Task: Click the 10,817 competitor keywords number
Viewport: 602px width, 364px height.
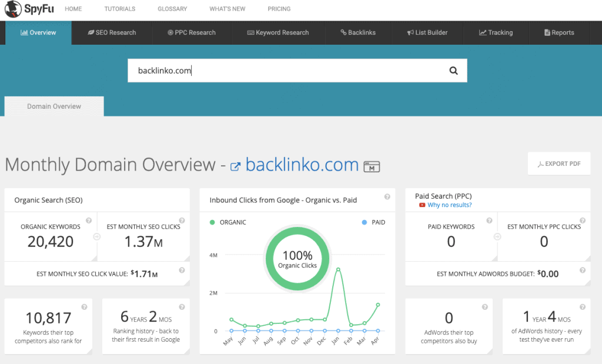Action: [x=48, y=318]
